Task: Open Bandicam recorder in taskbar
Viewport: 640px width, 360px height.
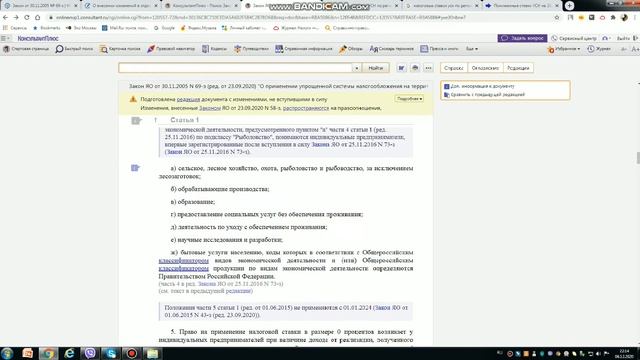Action: tap(132, 353)
